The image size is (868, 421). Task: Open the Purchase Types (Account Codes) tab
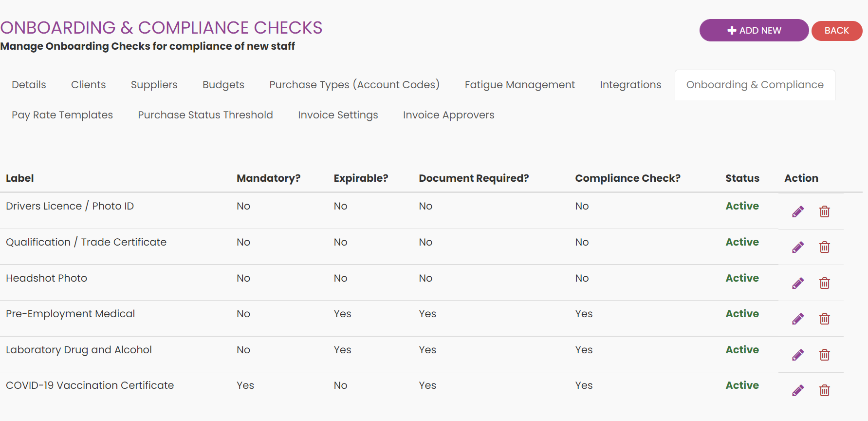pyautogui.click(x=354, y=85)
